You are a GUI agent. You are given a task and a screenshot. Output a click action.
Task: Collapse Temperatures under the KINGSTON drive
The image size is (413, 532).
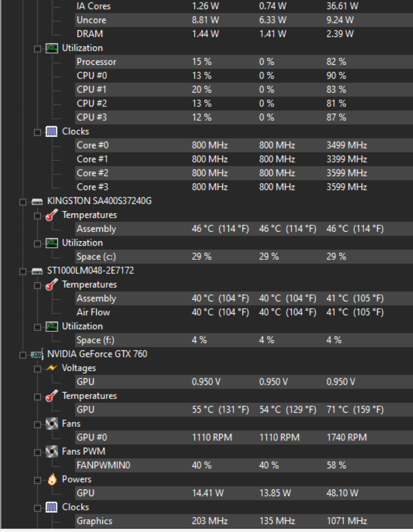click(x=37, y=216)
